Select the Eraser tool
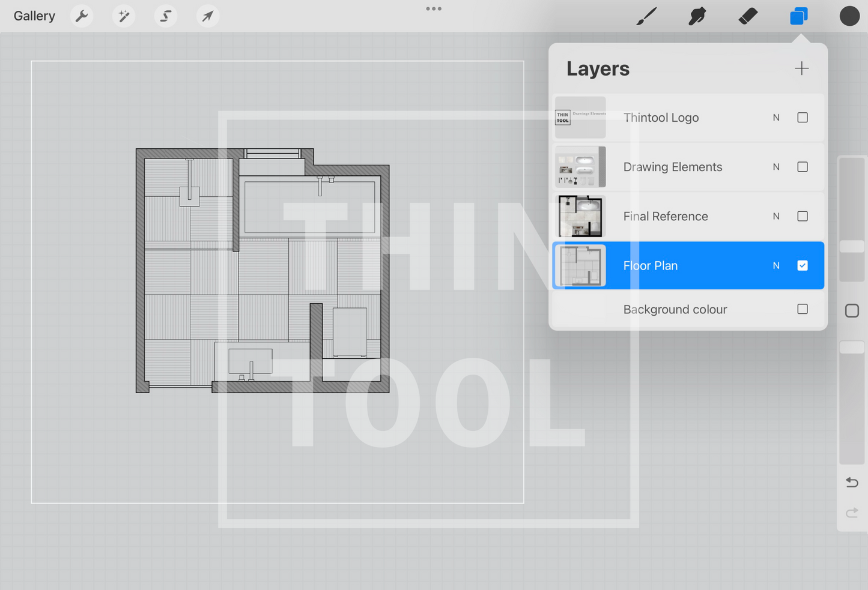This screenshot has width=868, height=590. (x=748, y=16)
